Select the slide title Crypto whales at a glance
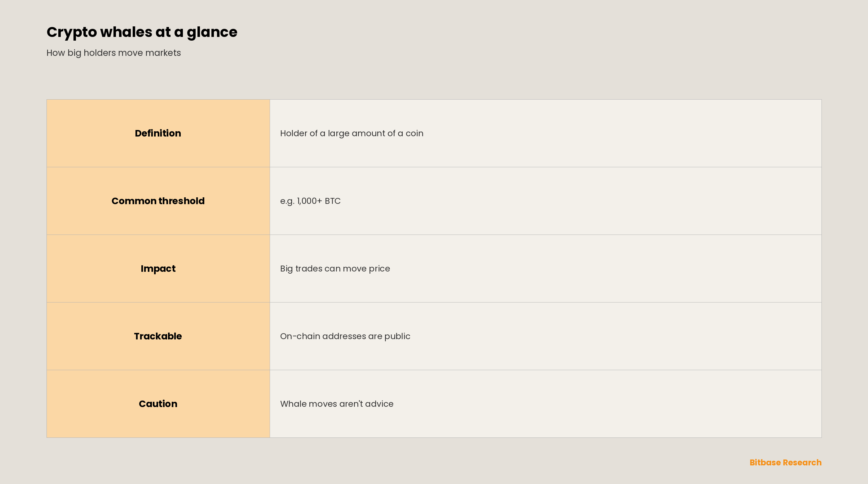This screenshot has height=484, width=868. coord(142,32)
